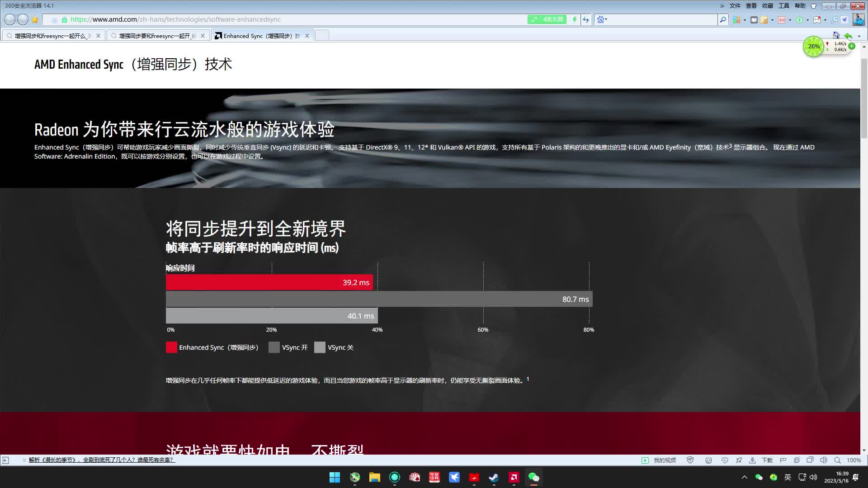Click the yellow coupon tool icon
Image resolution: width=868 pixels, height=488 pixels.
pyautogui.click(x=764, y=19)
